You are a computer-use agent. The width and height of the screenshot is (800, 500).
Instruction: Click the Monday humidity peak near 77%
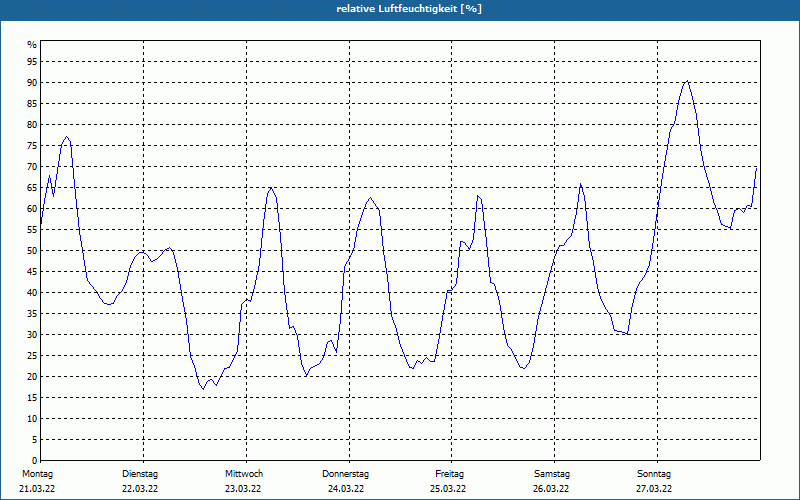pos(66,137)
